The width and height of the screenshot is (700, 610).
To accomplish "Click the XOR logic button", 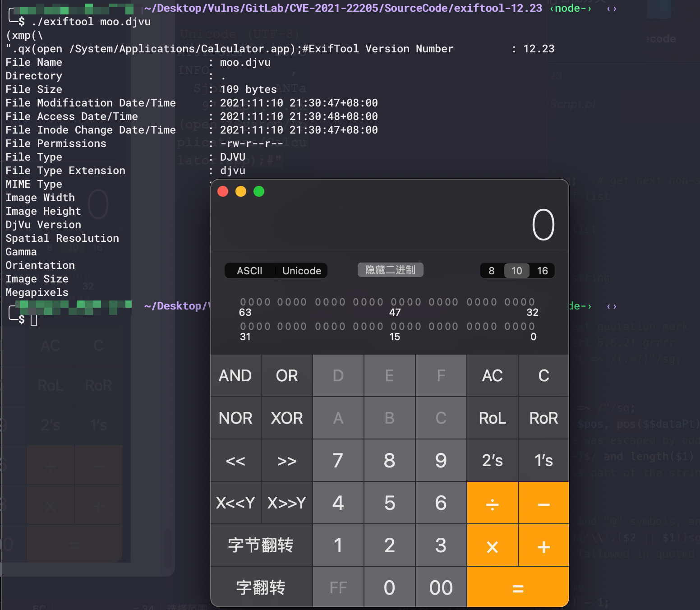I will [287, 418].
